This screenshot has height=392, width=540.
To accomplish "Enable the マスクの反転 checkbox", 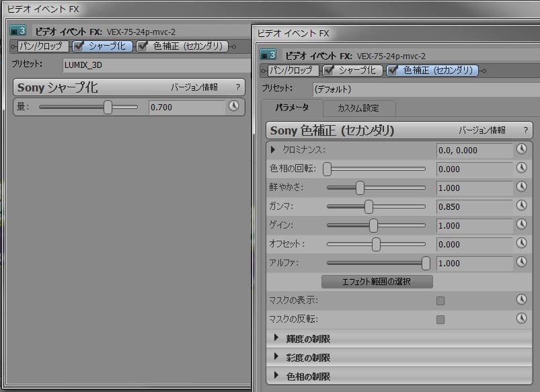I will (x=440, y=319).
